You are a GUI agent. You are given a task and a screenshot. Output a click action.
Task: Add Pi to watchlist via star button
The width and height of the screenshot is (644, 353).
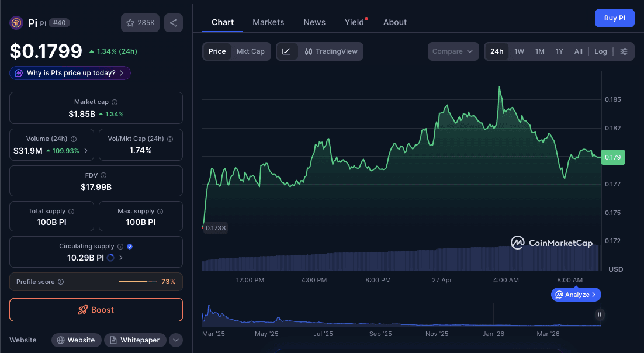(x=140, y=22)
